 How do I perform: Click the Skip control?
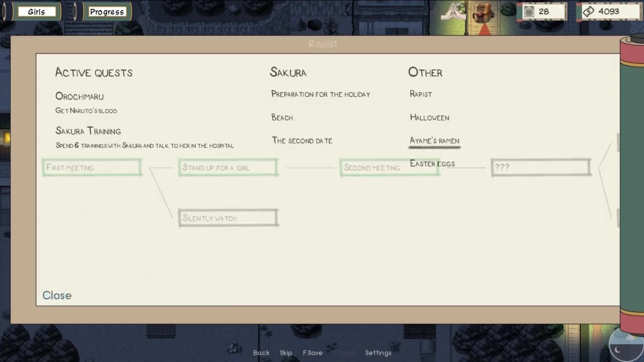tap(286, 352)
